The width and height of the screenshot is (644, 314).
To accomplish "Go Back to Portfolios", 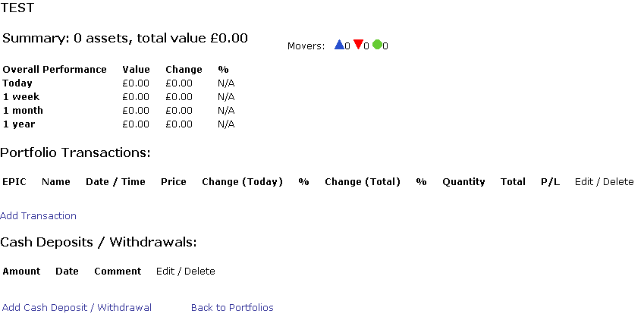I will pyautogui.click(x=232, y=308).
